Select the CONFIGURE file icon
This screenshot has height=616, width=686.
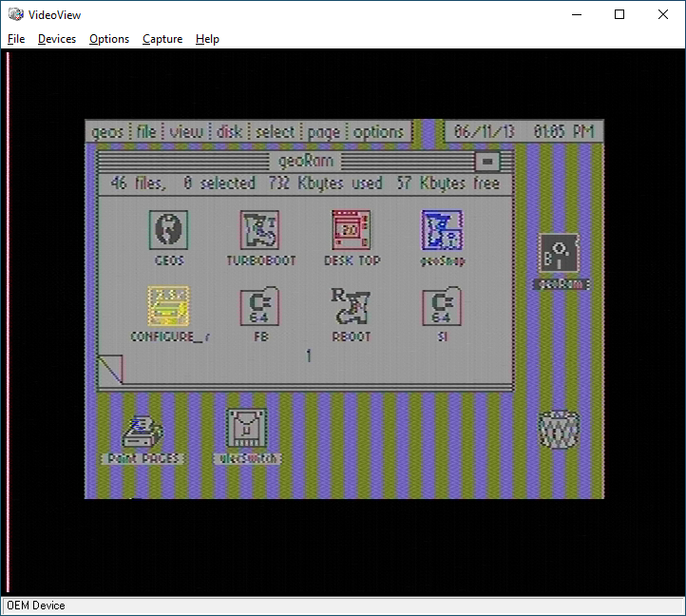click(x=168, y=306)
